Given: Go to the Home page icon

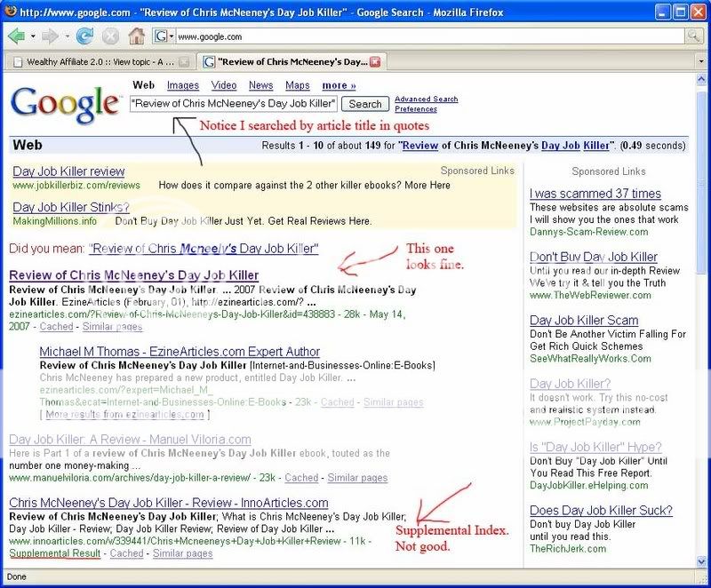Looking at the screenshot, I should click(136, 36).
